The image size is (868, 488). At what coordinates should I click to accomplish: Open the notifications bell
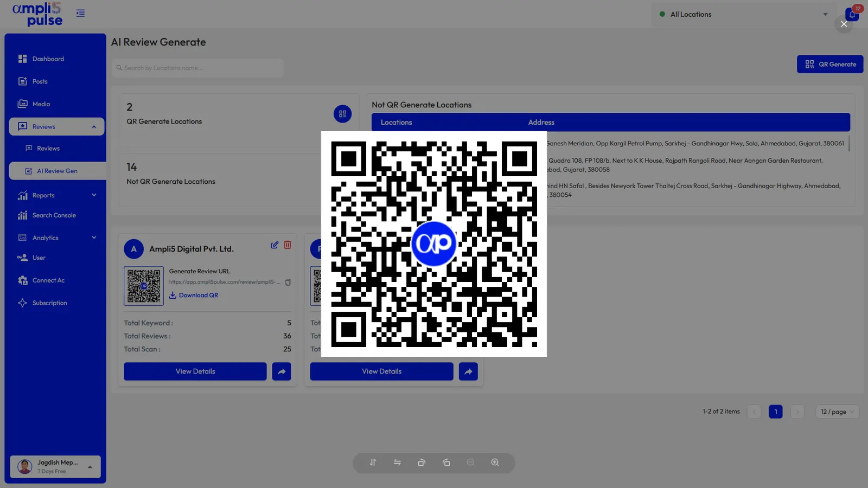click(852, 14)
